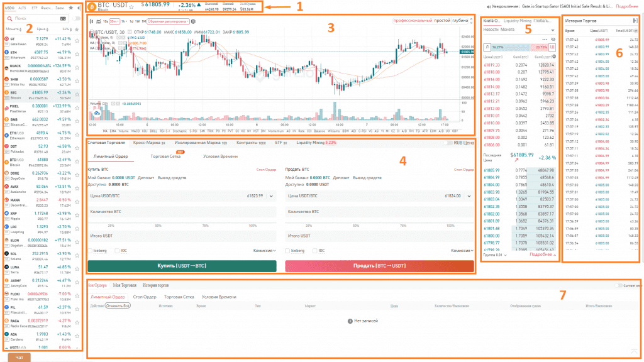Image resolution: width=644 pixels, height=362 pixels.
Task: Open Кросс-Маржа 3x tab
Action: pyautogui.click(x=149, y=143)
